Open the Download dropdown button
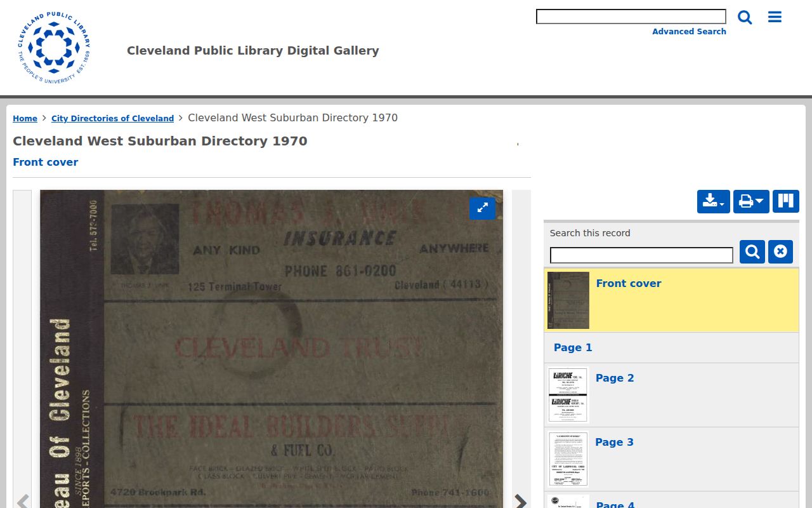 pyautogui.click(x=714, y=201)
